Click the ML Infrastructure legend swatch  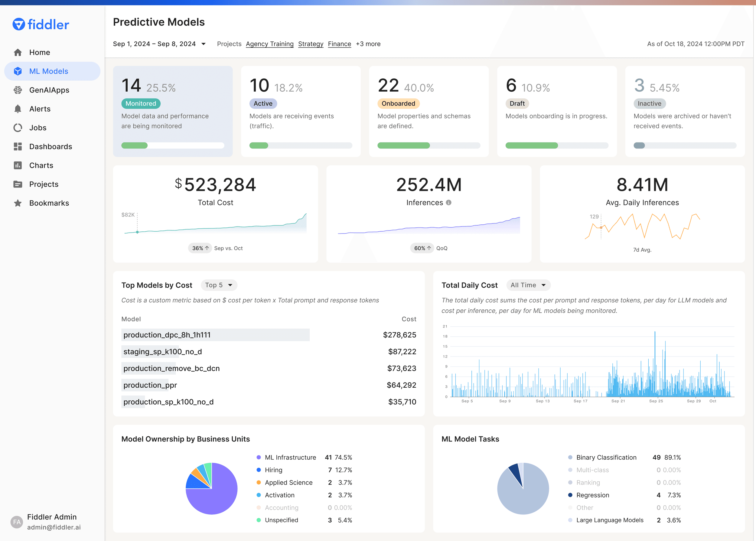259,457
